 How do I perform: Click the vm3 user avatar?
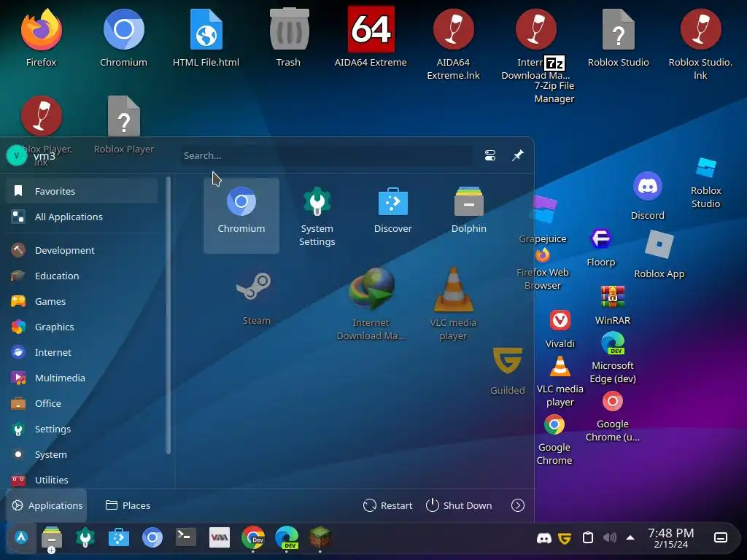coord(17,155)
